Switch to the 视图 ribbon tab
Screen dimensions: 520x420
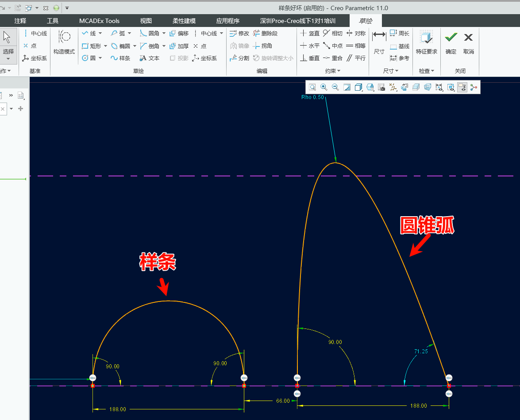pos(146,21)
